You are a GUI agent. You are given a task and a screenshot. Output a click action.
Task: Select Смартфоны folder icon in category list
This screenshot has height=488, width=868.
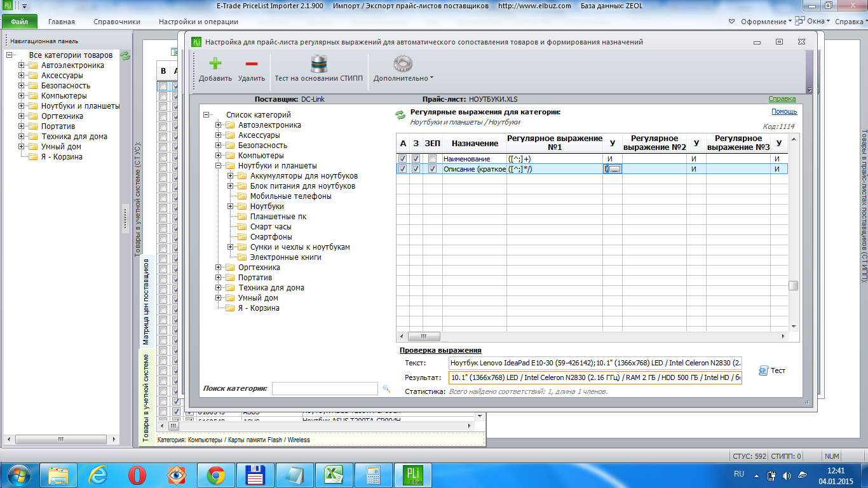coord(242,237)
